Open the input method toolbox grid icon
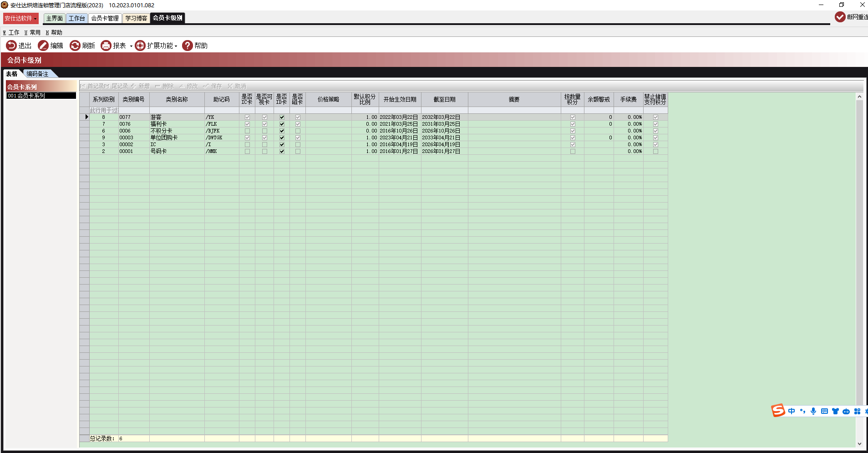The width and height of the screenshot is (868, 453). coord(857,411)
